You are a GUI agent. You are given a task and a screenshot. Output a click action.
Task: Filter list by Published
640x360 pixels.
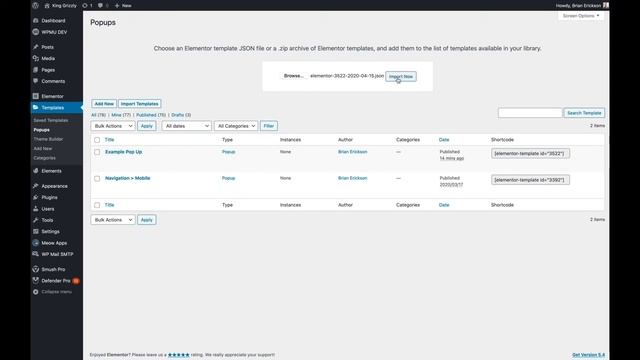point(151,115)
